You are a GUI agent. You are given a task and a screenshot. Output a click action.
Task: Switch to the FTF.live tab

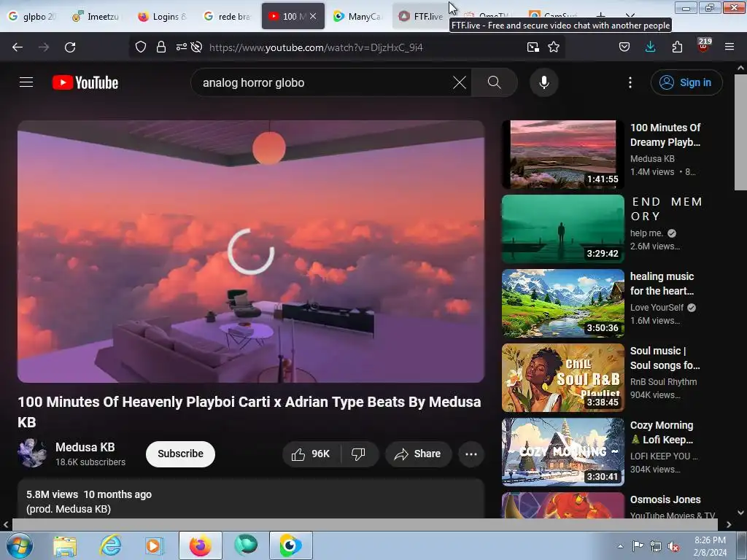[421, 16]
